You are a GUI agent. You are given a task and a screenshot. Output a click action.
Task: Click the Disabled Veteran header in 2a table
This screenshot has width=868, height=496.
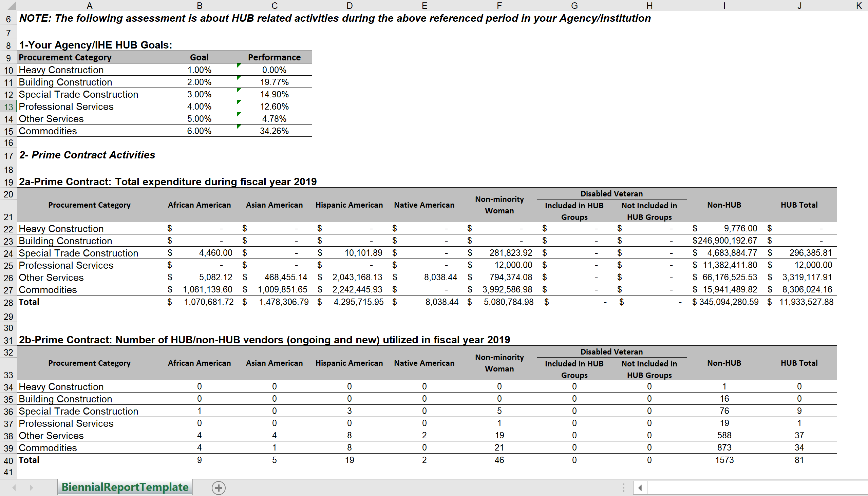(612, 194)
